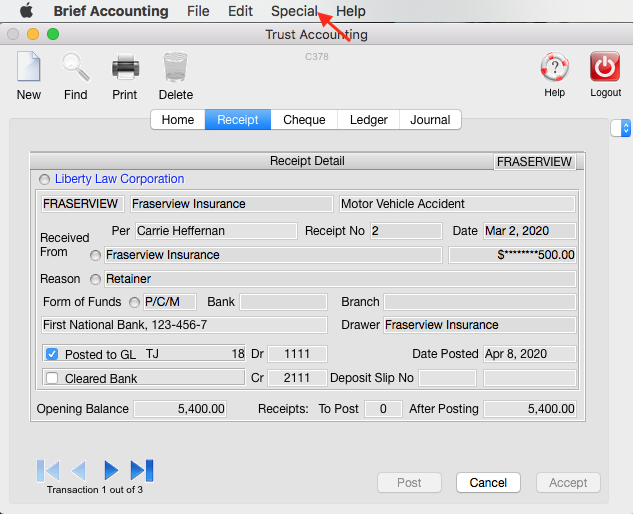This screenshot has height=514, width=633.
Task: Open the Special menu
Action: coord(294,11)
